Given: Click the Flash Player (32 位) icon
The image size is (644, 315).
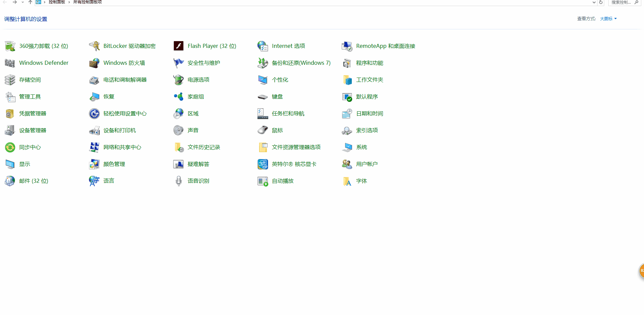Looking at the screenshot, I should click(179, 46).
